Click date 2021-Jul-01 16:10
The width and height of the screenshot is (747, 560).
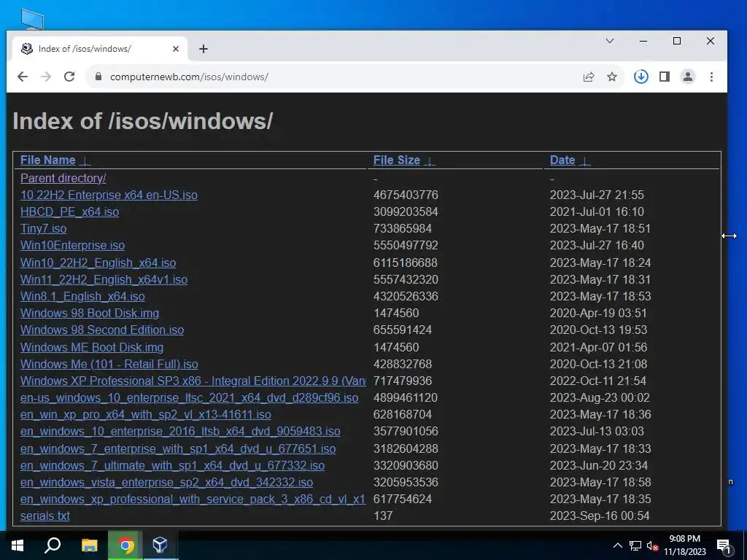click(x=597, y=212)
